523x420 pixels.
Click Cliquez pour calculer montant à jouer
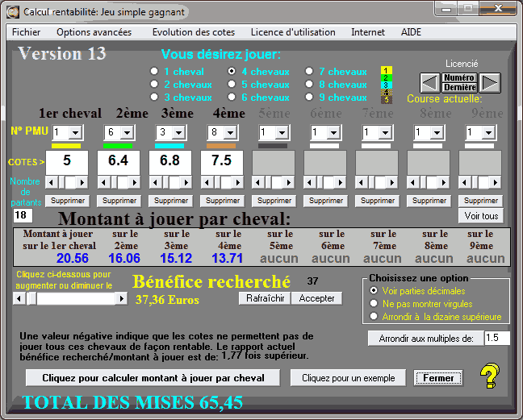(153, 377)
